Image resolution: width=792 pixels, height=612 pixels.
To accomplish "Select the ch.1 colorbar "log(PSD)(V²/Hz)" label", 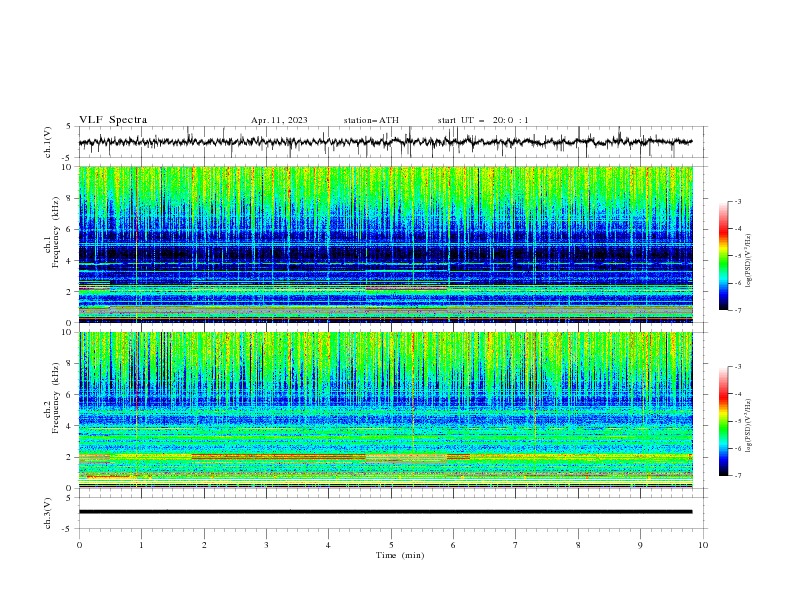I will click(x=749, y=261).
